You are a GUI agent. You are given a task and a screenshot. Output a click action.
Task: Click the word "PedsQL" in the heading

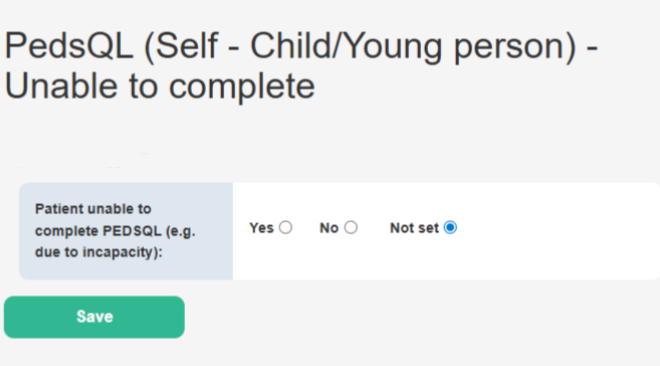[x=69, y=46]
